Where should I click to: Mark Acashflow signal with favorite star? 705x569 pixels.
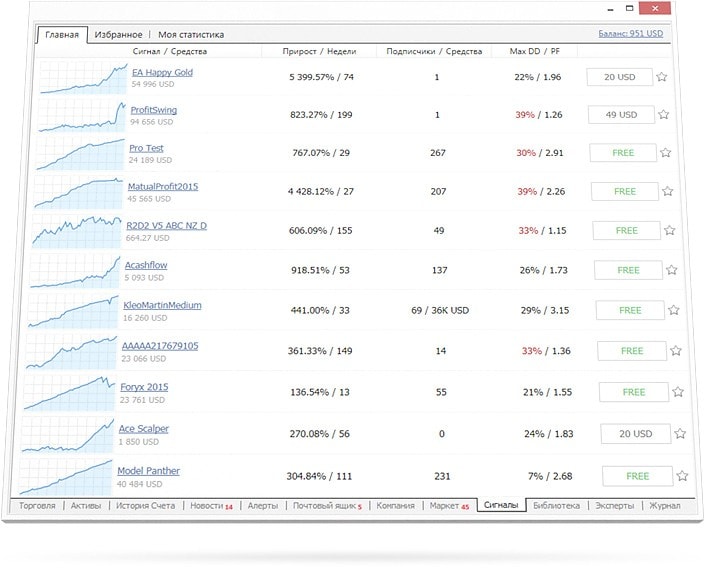tap(671, 270)
